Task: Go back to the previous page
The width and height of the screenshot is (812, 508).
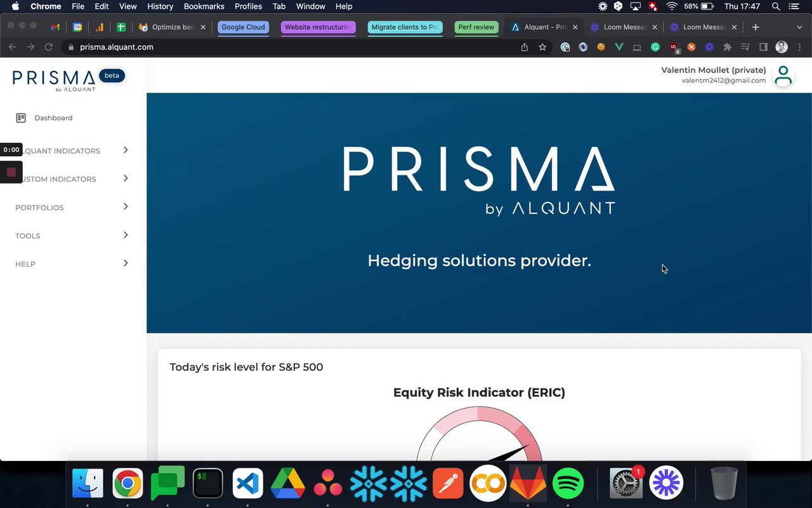Action: click(12, 47)
